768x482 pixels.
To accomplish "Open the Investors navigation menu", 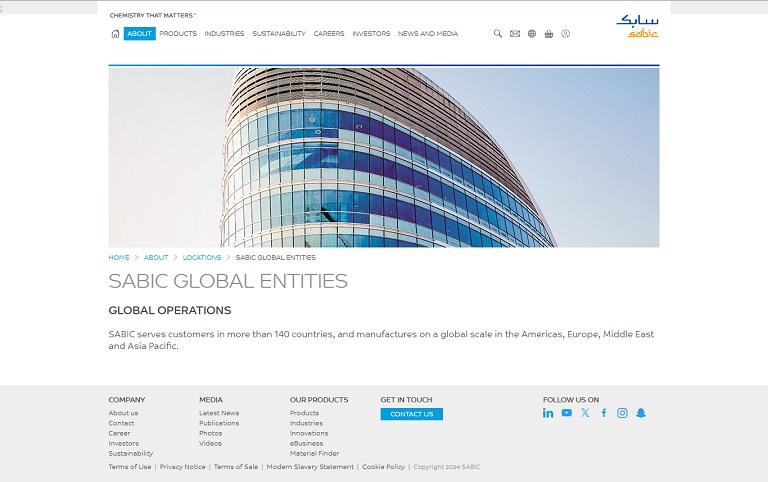I will [371, 34].
